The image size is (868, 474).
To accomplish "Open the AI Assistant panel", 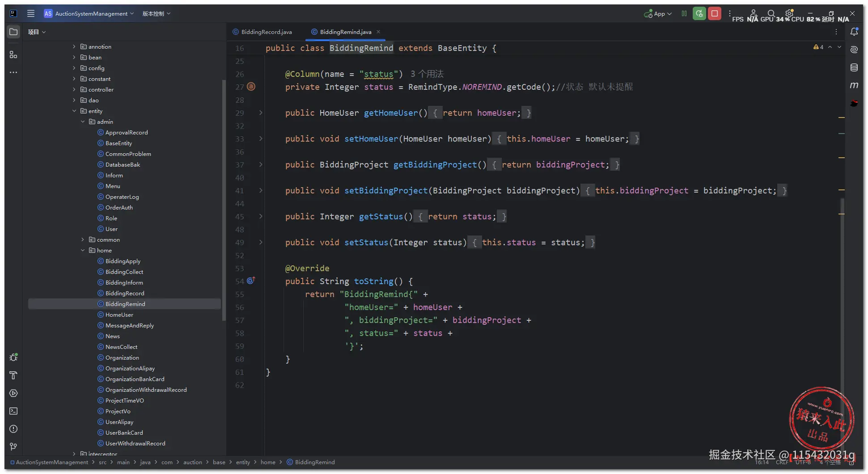I will pyautogui.click(x=854, y=50).
